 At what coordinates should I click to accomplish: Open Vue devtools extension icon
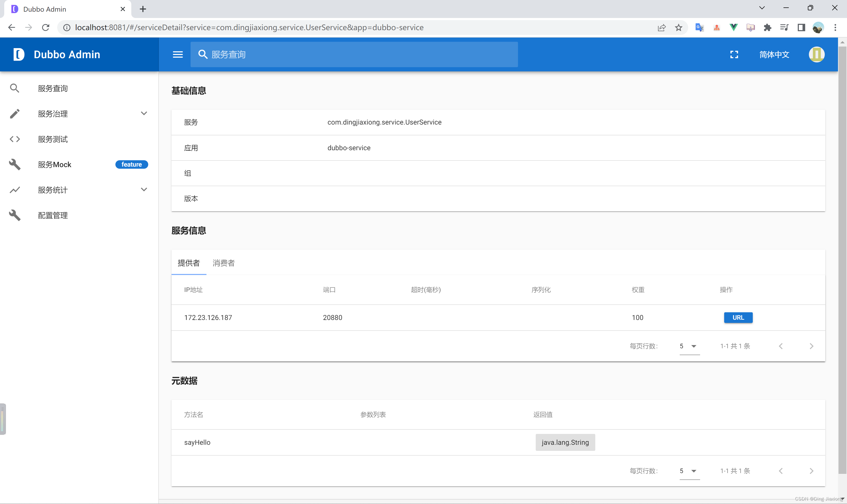(733, 28)
